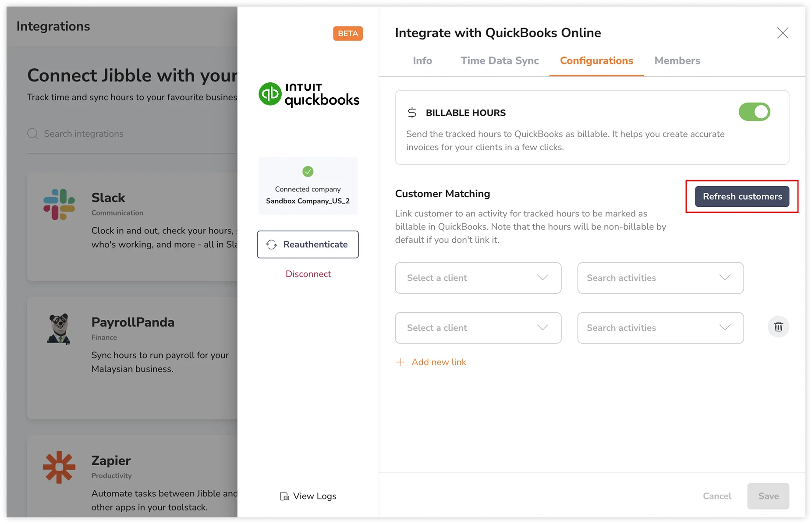Select the Configurations tab
Image resolution: width=812 pixels, height=524 pixels.
point(596,60)
